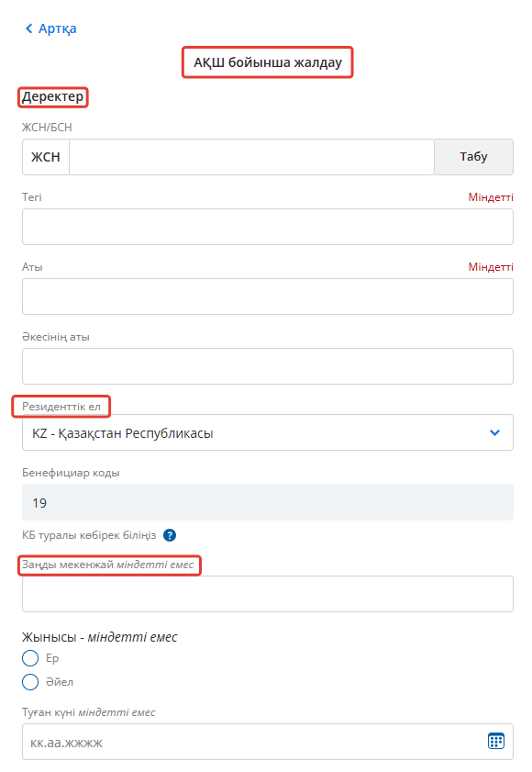Open the КБ туралы көбірек біліңіз link
This screenshot has width=532, height=772.
pyautogui.click(x=89, y=535)
